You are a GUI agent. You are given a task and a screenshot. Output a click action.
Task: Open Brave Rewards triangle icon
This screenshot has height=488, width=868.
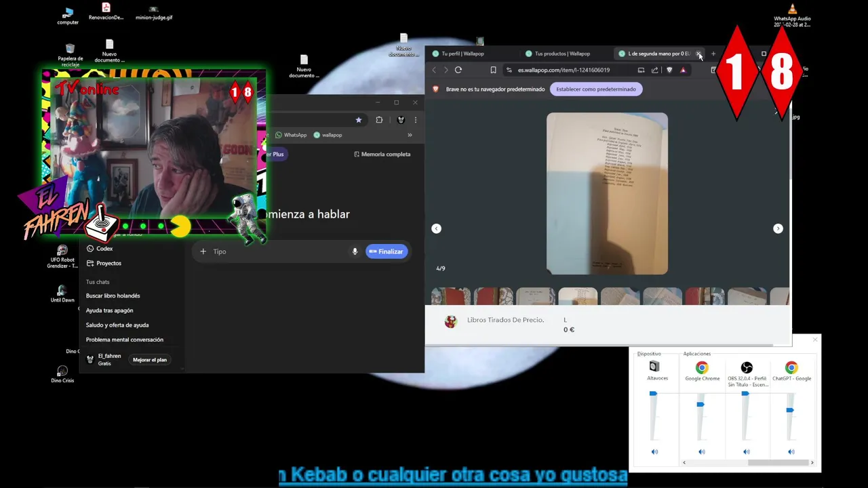pos(683,70)
